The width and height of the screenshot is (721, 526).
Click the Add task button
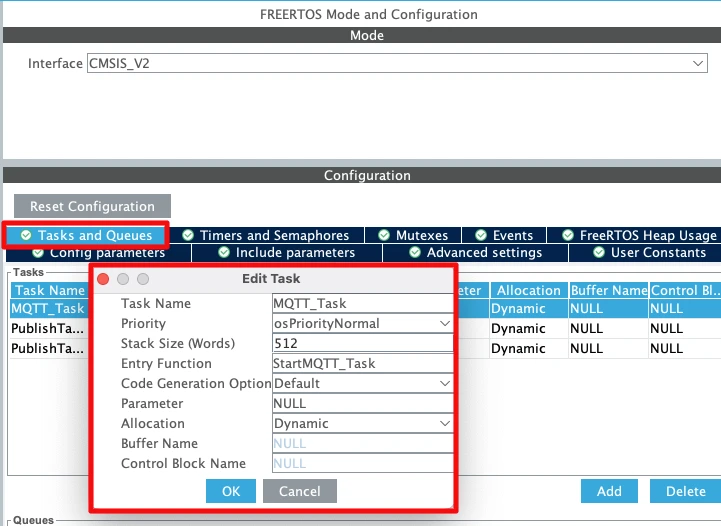click(x=609, y=491)
